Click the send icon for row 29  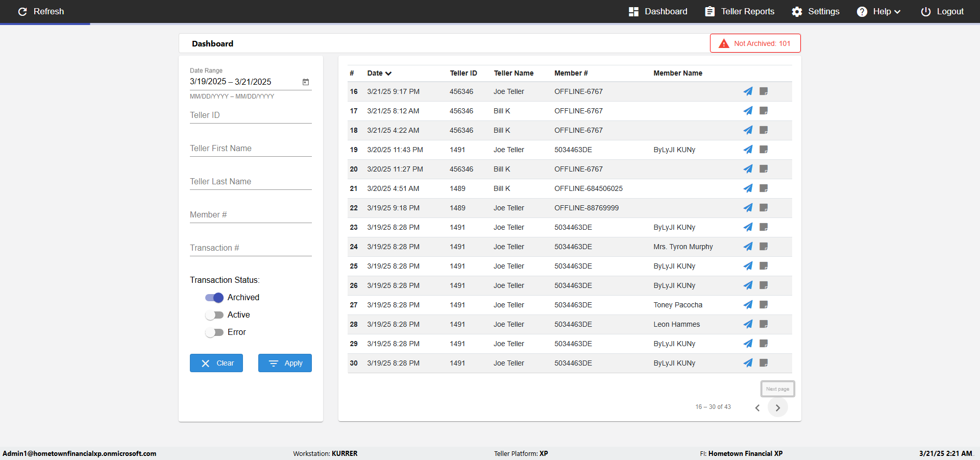coord(748,344)
